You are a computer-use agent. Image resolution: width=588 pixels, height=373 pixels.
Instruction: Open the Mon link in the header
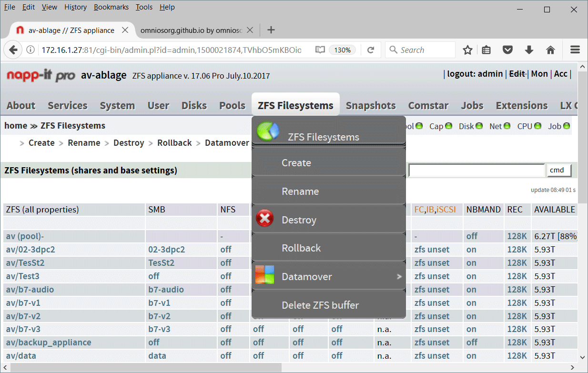tap(539, 74)
